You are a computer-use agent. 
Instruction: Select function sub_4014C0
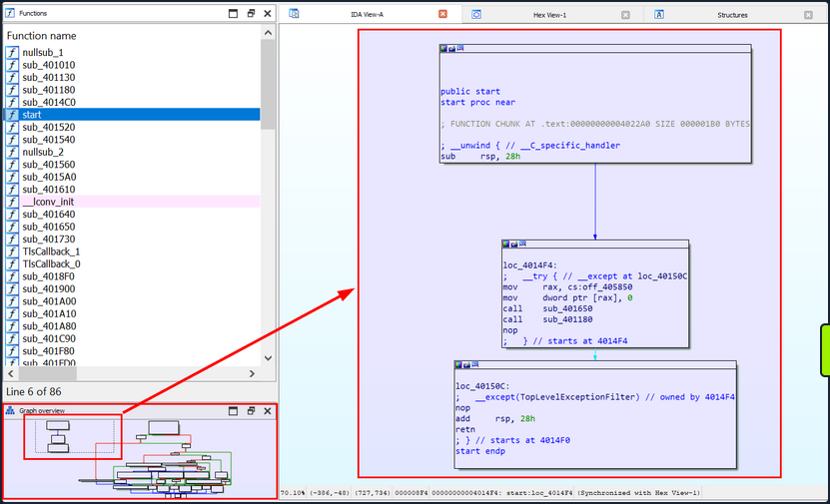point(132,102)
